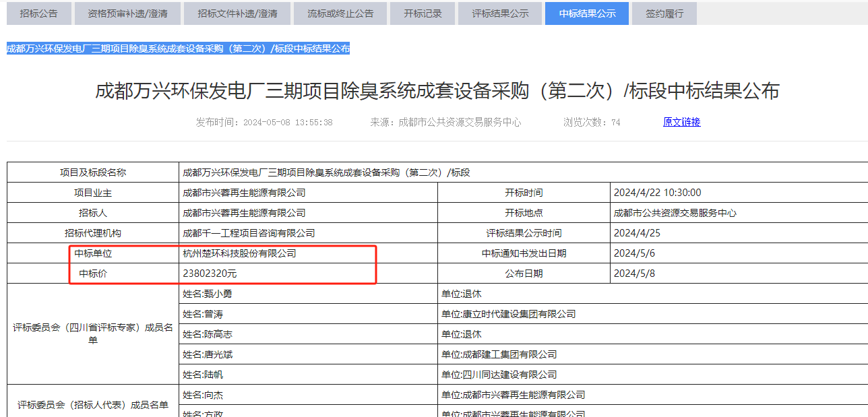Click 成都千一工程项目咨询有限公司 cell
This screenshot has height=417, width=868.
point(308,233)
